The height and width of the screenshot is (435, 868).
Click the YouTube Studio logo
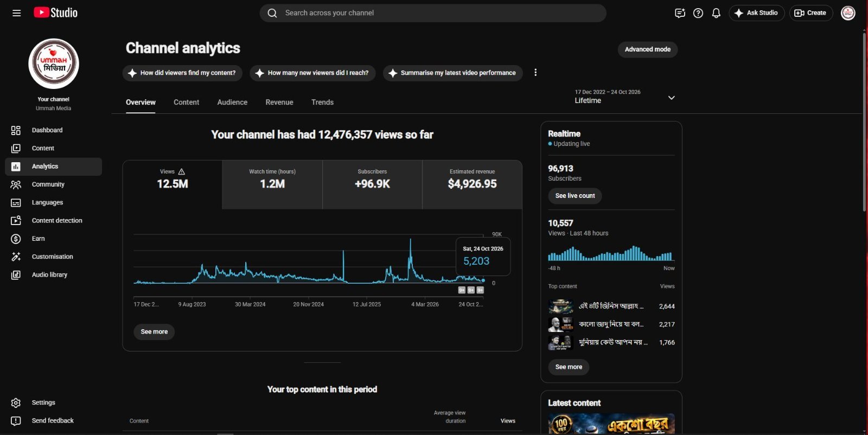[x=56, y=12]
